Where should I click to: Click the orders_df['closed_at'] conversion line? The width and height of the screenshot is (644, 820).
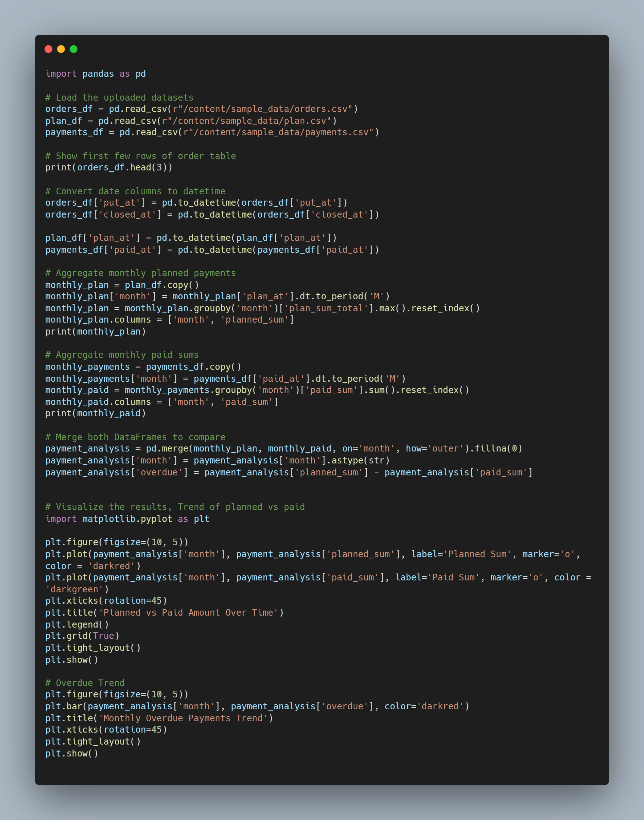212,214
